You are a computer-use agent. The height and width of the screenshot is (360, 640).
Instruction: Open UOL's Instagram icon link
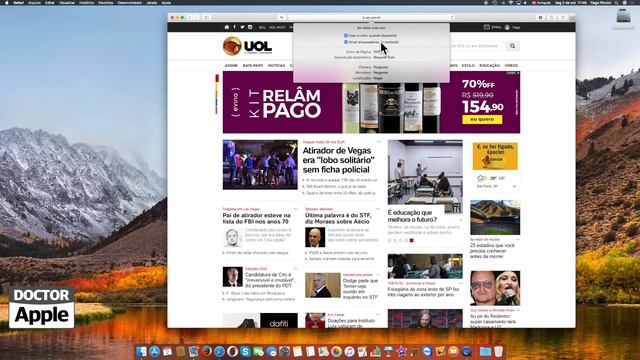(250, 27)
